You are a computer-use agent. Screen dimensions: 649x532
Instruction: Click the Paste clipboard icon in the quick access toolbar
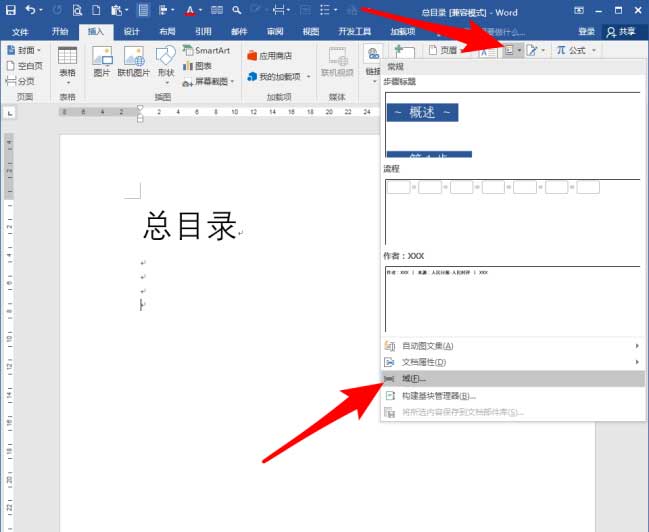pyautogui.click(x=116, y=10)
